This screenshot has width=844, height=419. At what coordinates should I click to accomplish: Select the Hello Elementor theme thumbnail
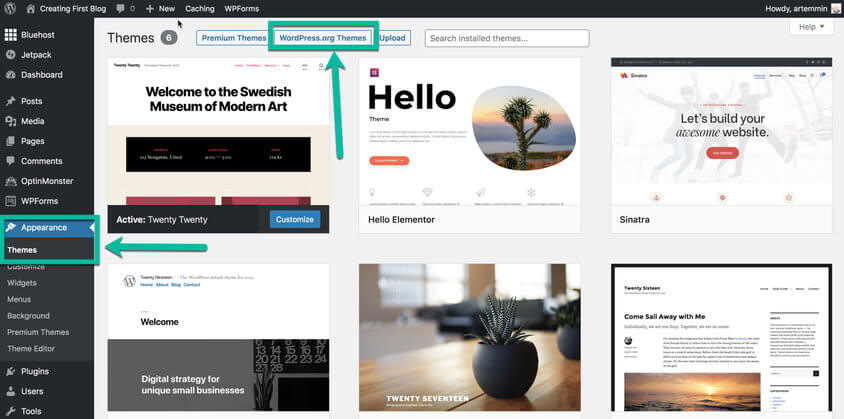click(x=470, y=132)
